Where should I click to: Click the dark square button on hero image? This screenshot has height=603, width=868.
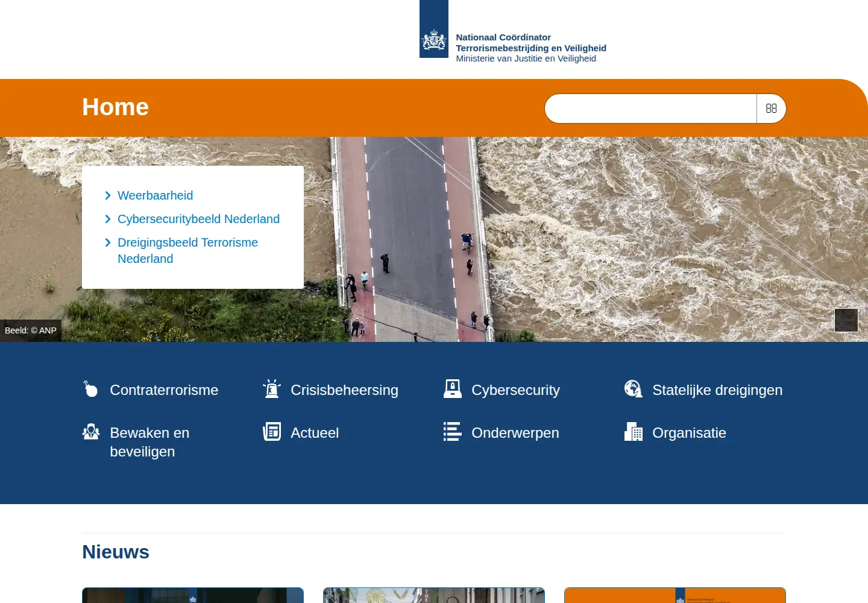coord(846,320)
